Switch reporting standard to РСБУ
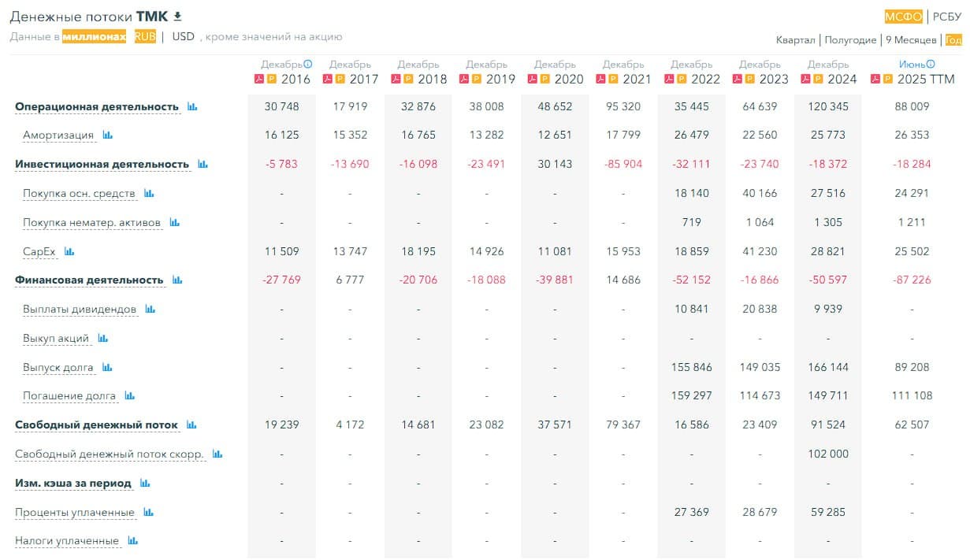This screenshot has height=560, width=970. point(946,17)
